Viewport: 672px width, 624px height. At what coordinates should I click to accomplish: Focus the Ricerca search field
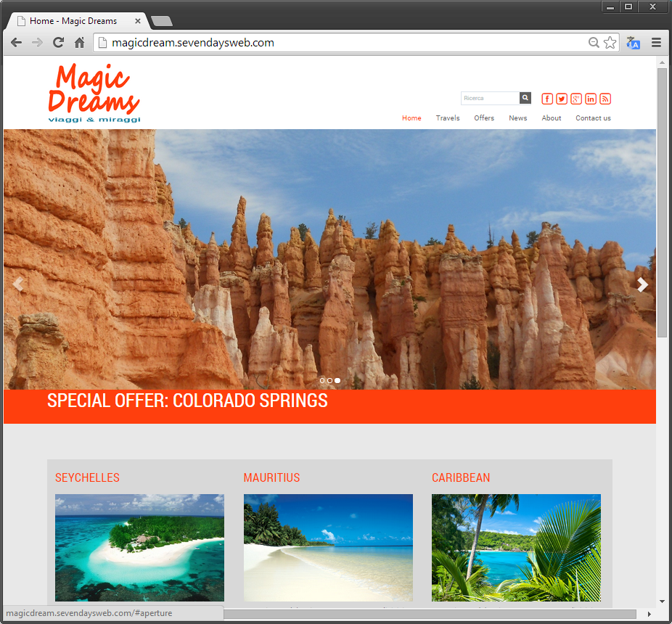[x=491, y=98]
